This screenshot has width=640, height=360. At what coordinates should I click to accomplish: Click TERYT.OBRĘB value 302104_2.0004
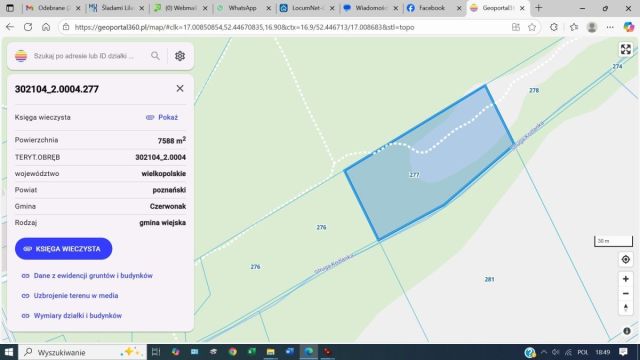(160, 157)
